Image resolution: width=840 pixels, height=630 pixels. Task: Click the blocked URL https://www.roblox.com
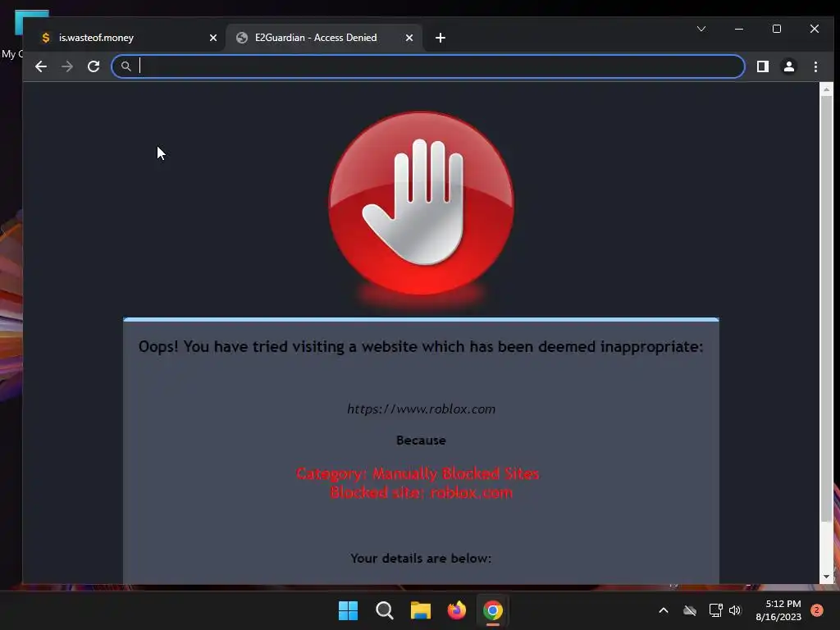(421, 409)
